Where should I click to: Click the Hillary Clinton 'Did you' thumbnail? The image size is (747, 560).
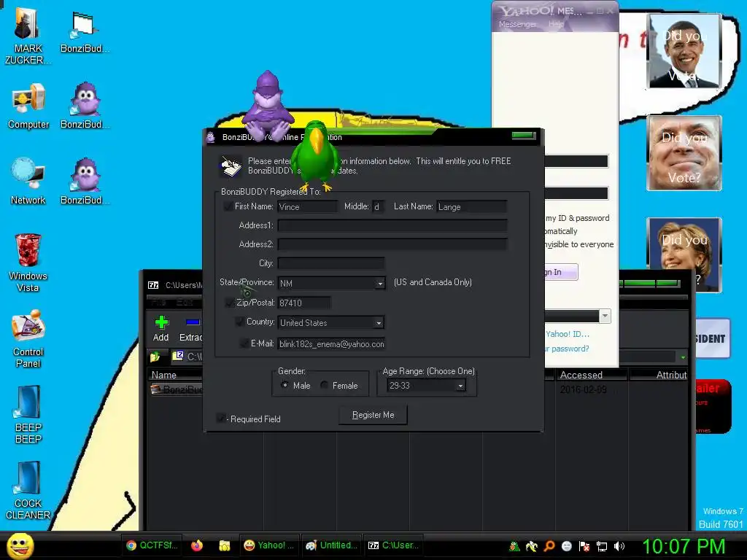pyautogui.click(x=684, y=254)
